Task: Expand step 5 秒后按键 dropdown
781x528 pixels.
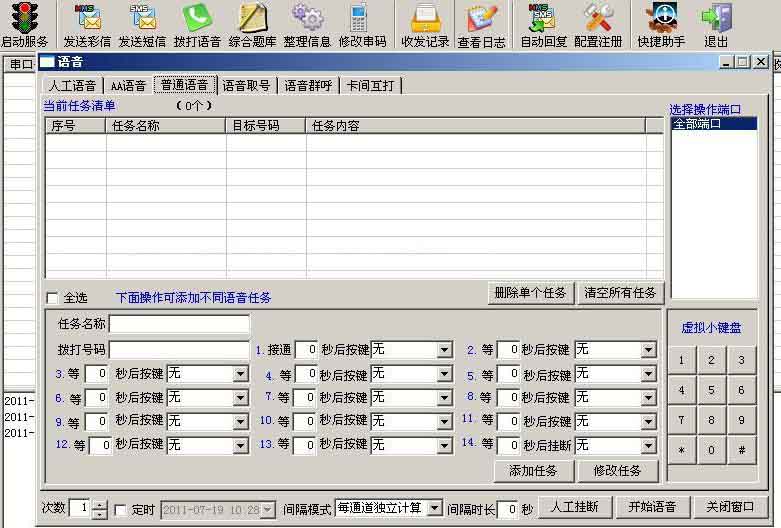Action: click(648, 374)
